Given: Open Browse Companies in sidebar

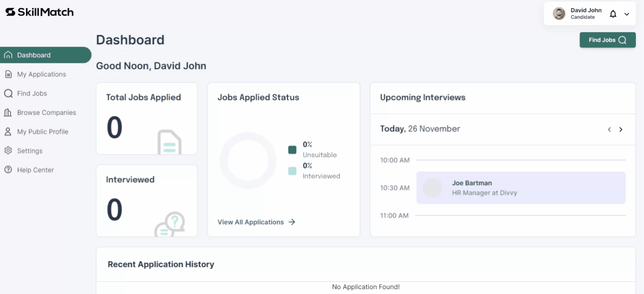Looking at the screenshot, I should click(x=46, y=112).
